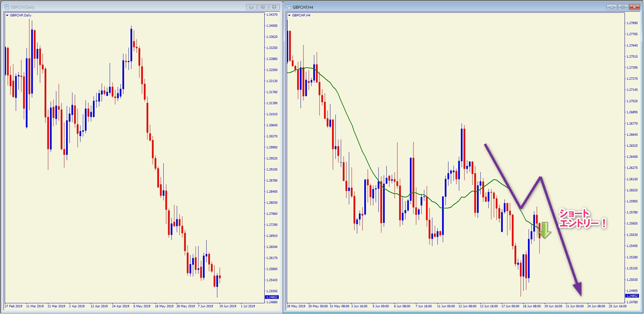The width and height of the screenshot is (644, 314).
Task: Click the 7 Jun 2019 date label
Action: (205, 306)
